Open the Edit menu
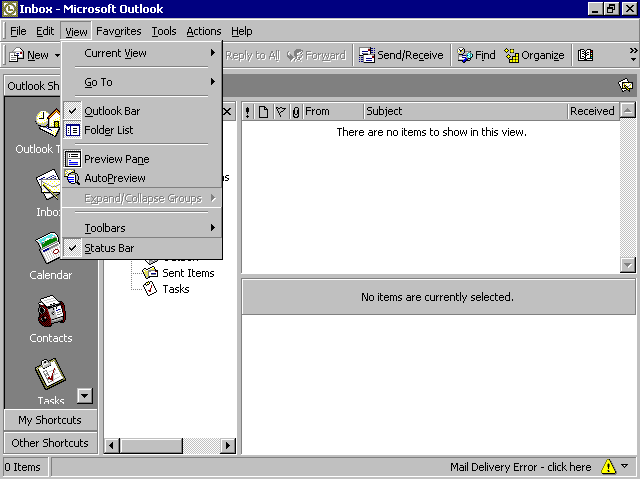The width and height of the screenshot is (640, 480). (x=45, y=31)
